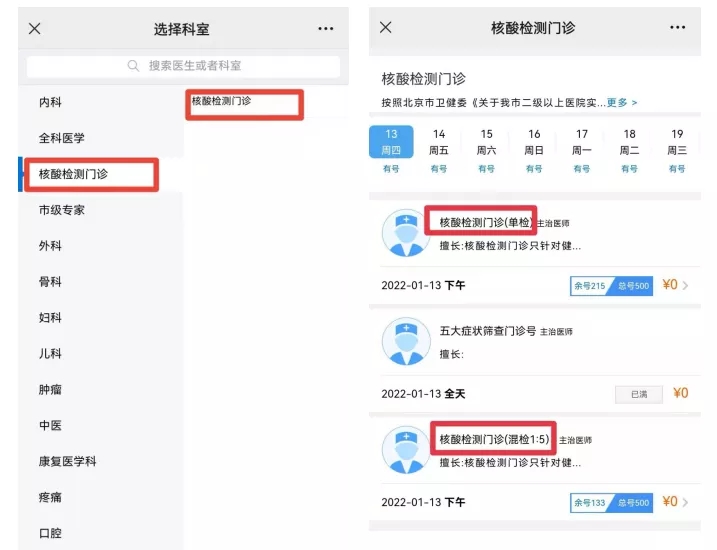
Task: Select 内科 in the department list
Action: tap(50, 103)
